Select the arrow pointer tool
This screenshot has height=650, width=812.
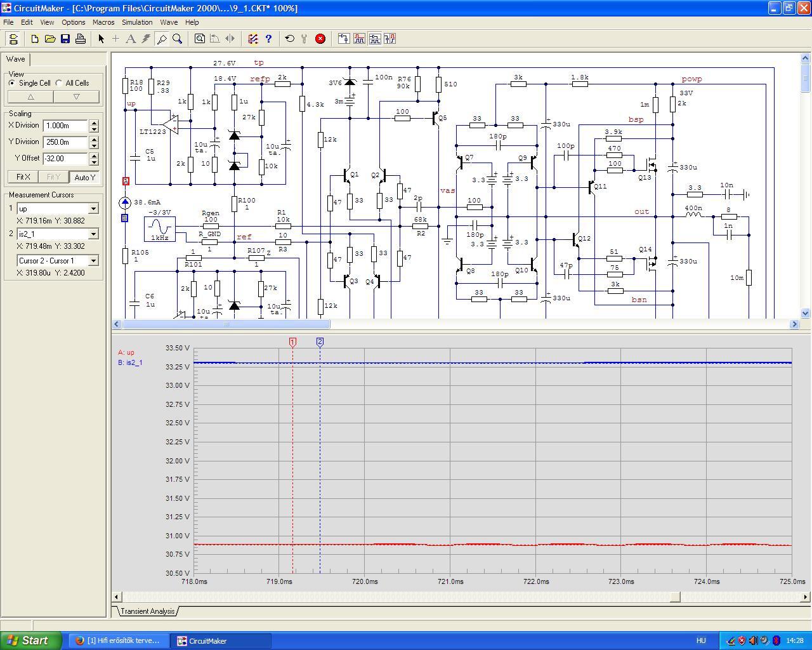(101, 39)
